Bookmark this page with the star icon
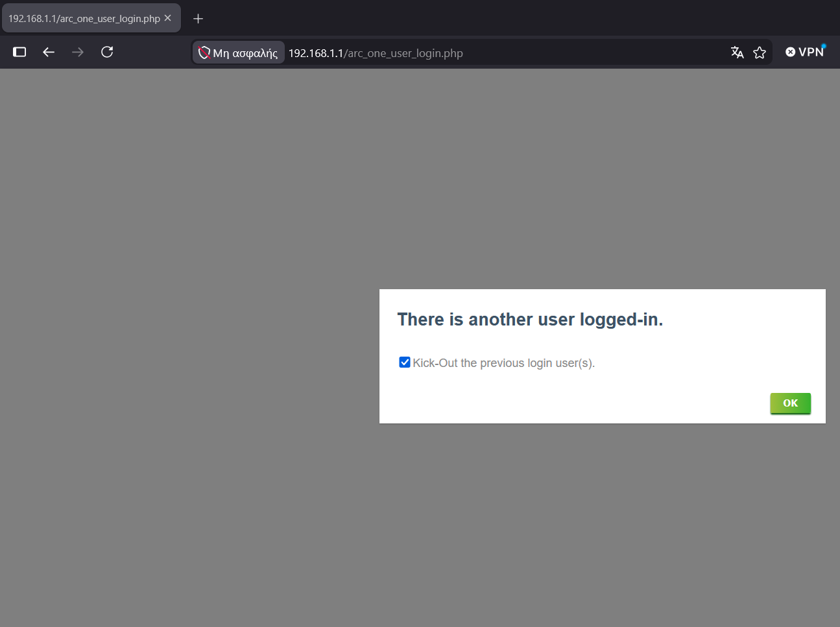Viewport: 840px width, 627px height. coord(760,53)
